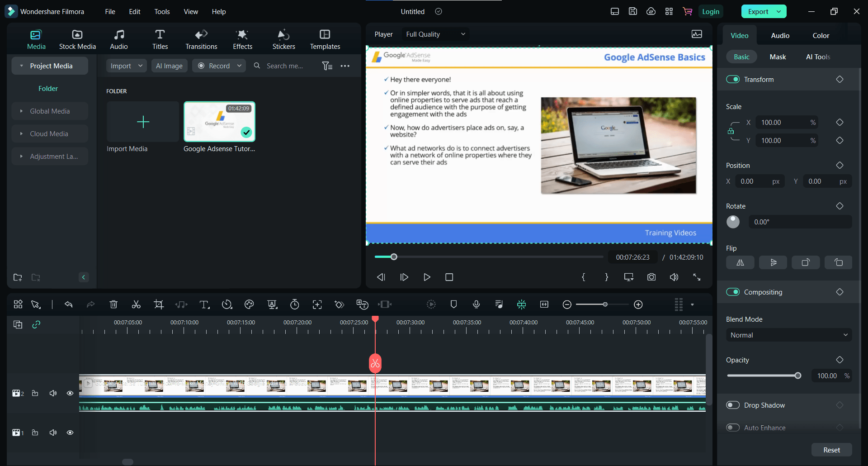Toggle the scale aspect ratio lock

click(731, 131)
